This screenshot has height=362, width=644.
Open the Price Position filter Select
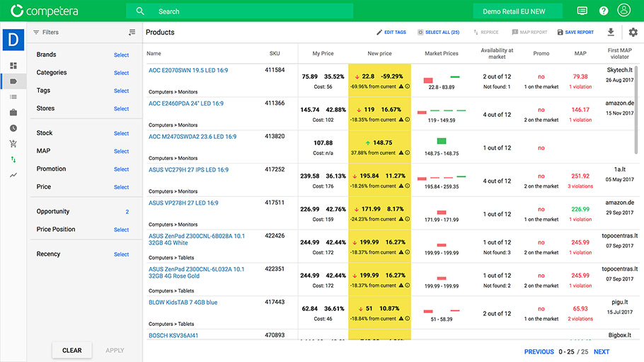121,230
